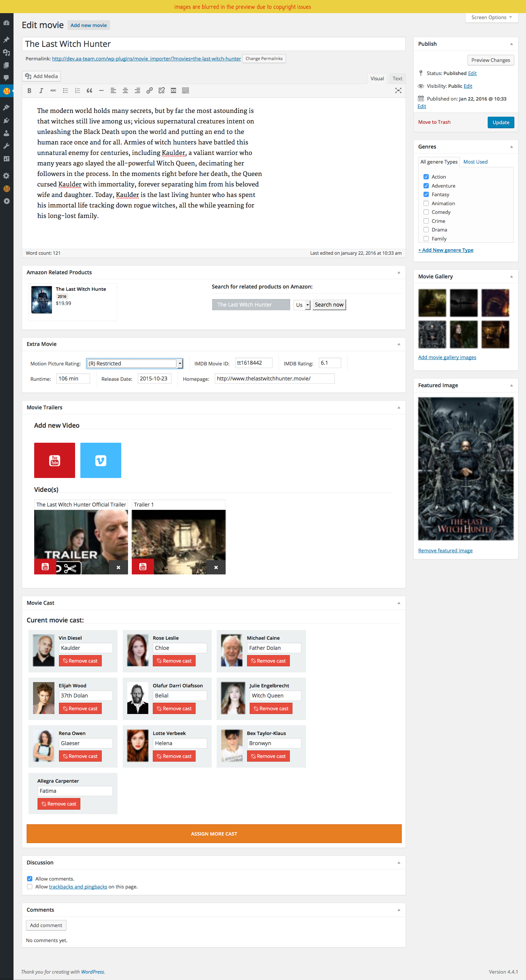Open distraction-free fullscreen editor mode
This screenshot has height=980, width=526.
(x=398, y=90)
